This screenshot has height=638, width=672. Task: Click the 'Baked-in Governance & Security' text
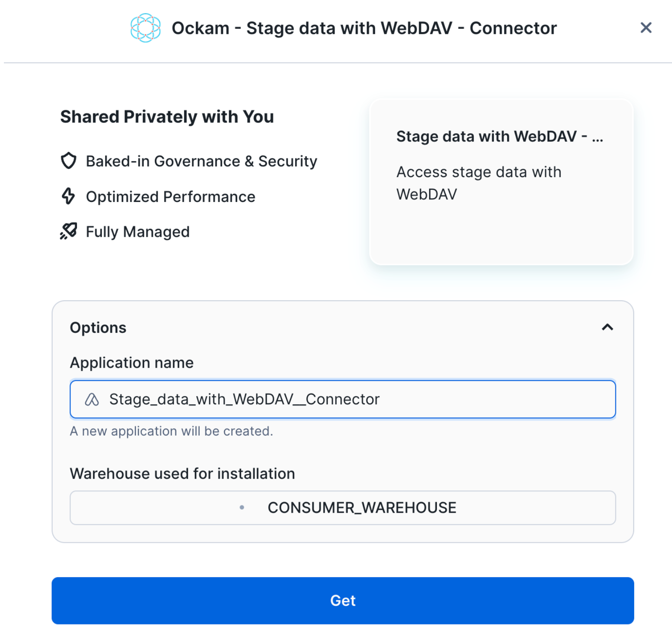point(202,161)
